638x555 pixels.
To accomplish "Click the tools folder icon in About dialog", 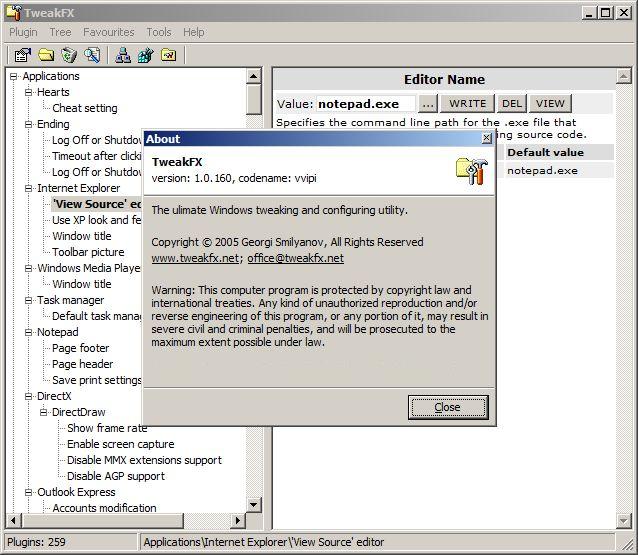I will [472, 171].
